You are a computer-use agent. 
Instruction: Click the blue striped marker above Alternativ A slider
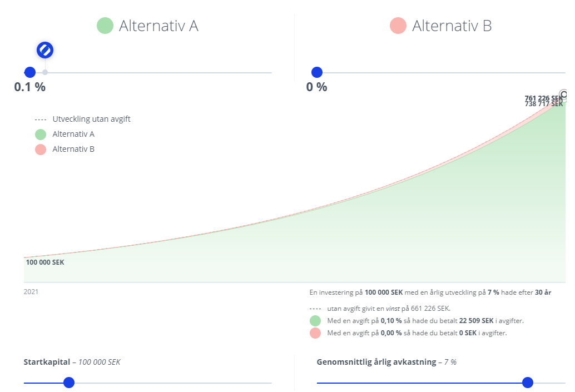pos(45,50)
